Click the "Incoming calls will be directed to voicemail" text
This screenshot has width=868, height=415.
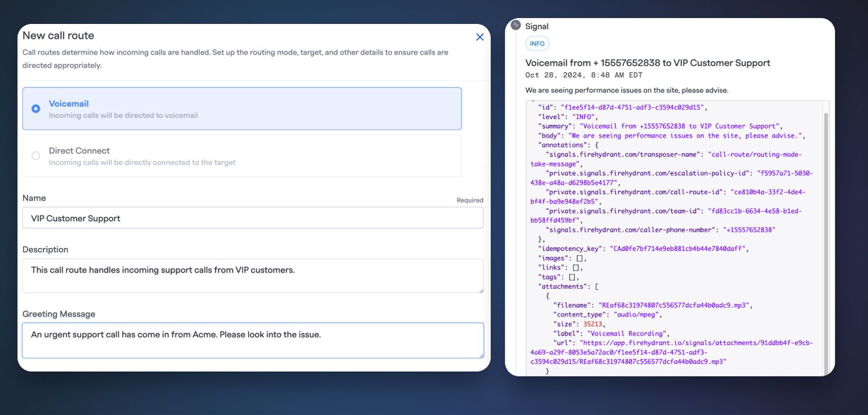pos(123,116)
